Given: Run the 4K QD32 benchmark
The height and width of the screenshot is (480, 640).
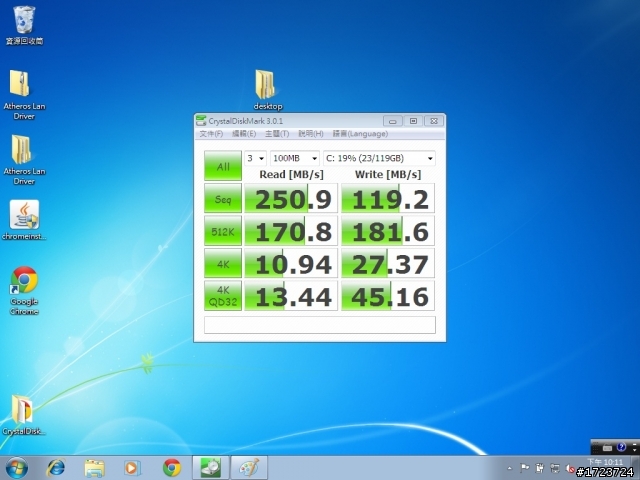Looking at the screenshot, I should click(223, 296).
